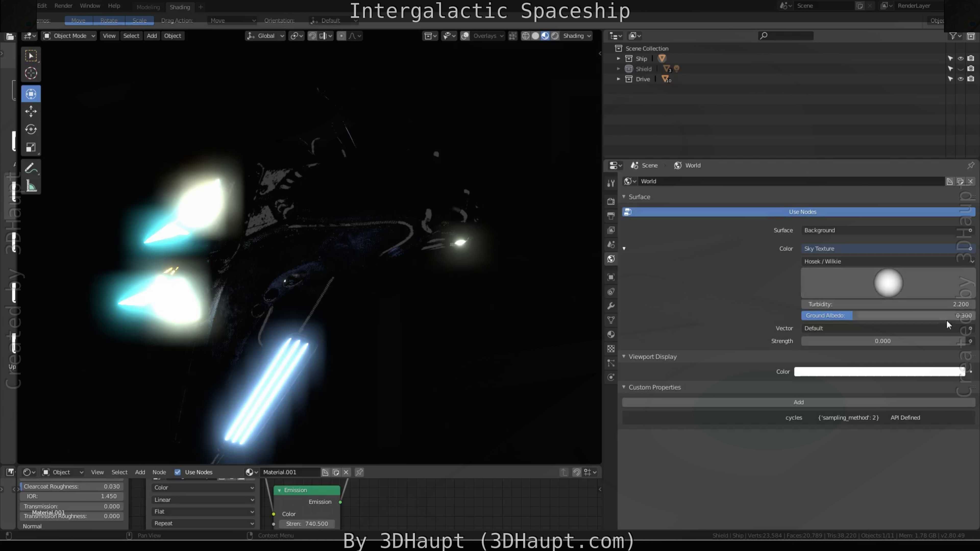Toggle render camera icon for Drive collection
Screen dimensions: 980x551
[x=971, y=79]
